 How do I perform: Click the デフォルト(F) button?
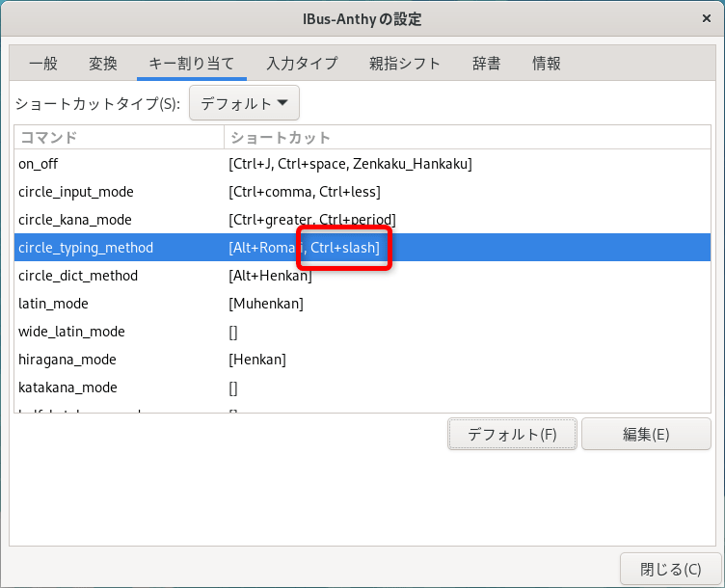512,434
